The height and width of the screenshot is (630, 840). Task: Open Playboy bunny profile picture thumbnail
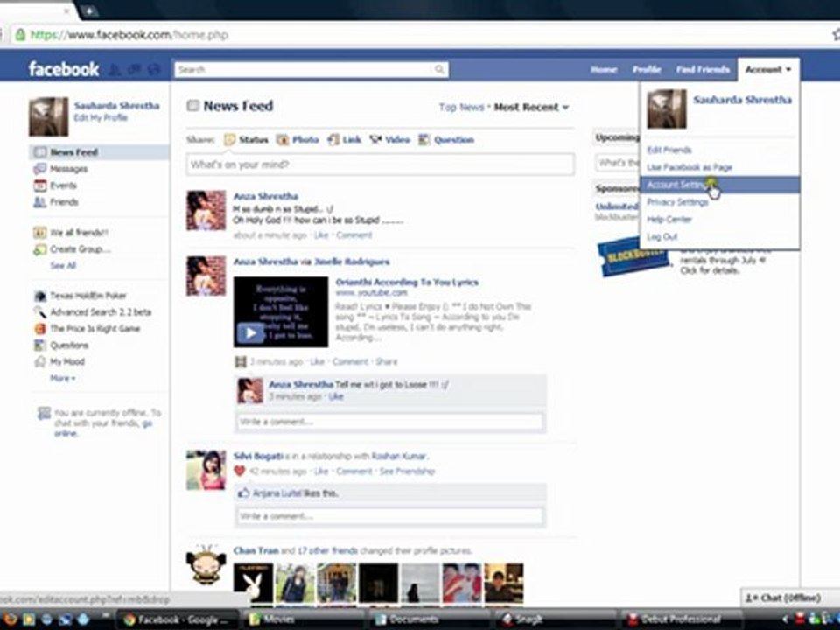pos(253,583)
